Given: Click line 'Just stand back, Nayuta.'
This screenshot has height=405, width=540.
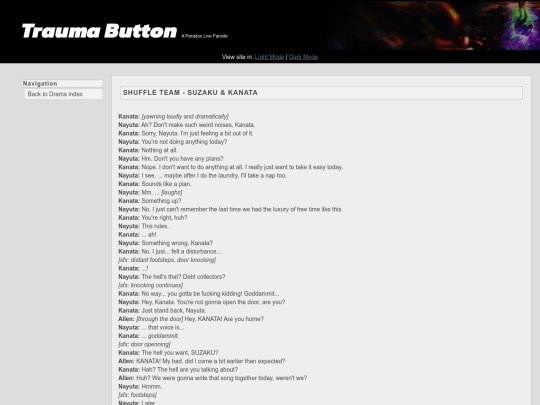Looking at the screenshot, I should [x=174, y=310].
